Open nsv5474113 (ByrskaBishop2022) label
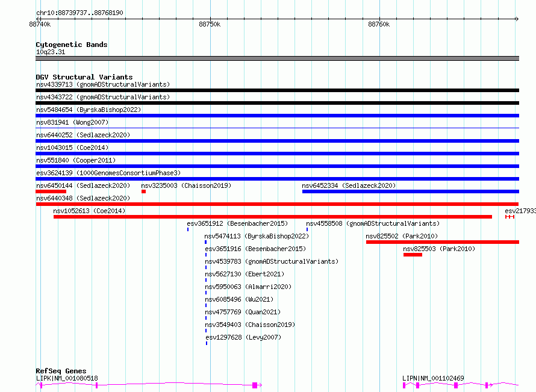Screen dimensions: 536x392 (x=257, y=236)
